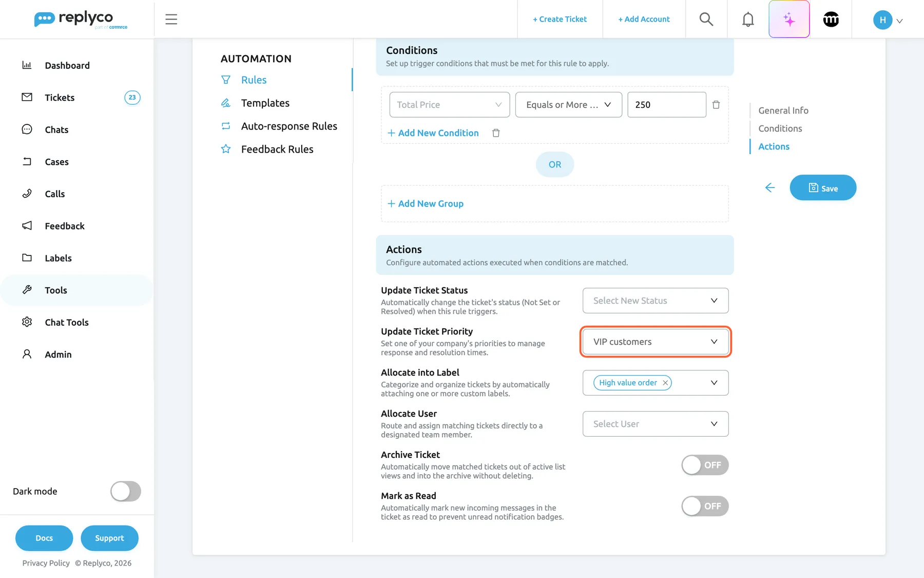Click + Add Account
The height and width of the screenshot is (578, 924).
[644, 19]
